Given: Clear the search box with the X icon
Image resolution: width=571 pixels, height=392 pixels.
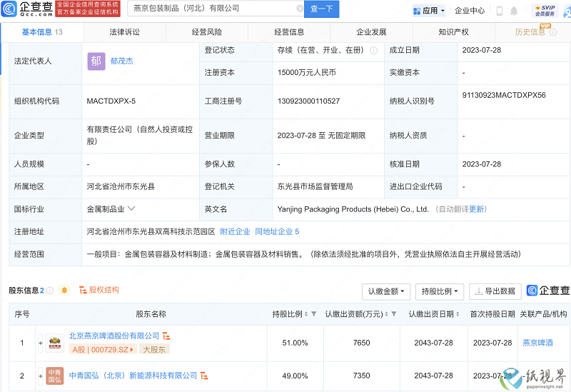Looking at the screenshot, I should tap(300, 9).
